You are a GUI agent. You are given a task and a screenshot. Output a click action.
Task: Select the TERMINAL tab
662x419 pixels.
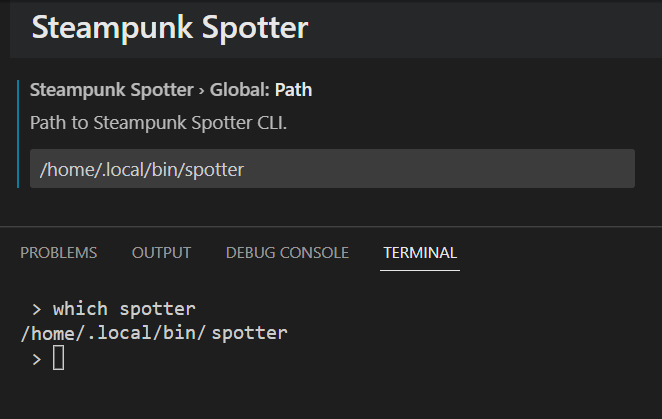point(420,252)
